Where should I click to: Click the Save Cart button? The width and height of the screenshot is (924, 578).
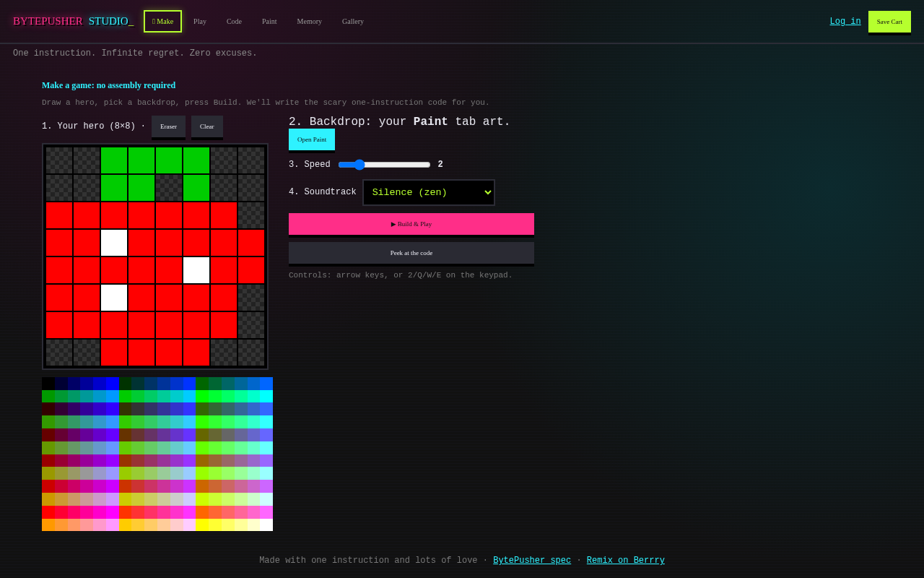889,22
